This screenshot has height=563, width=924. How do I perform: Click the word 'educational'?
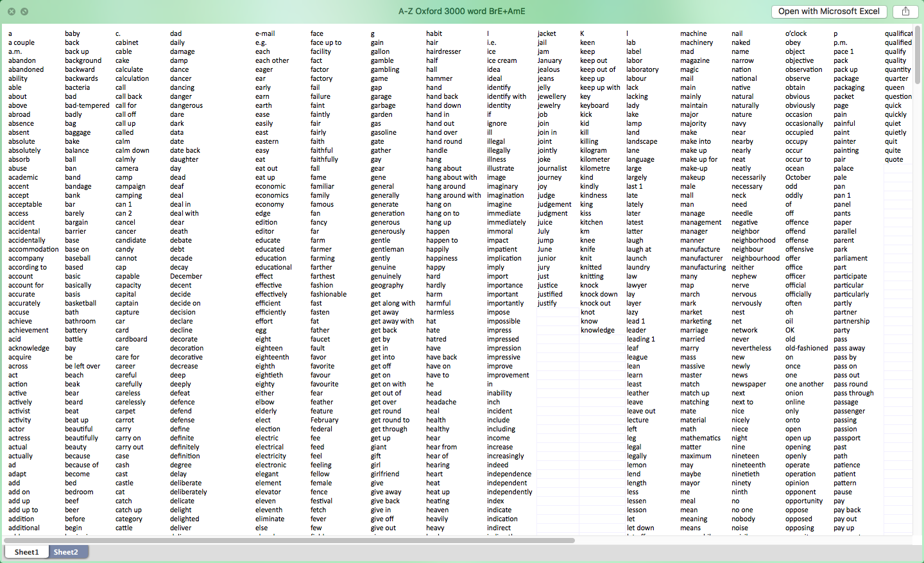click(x=273, y=267)
